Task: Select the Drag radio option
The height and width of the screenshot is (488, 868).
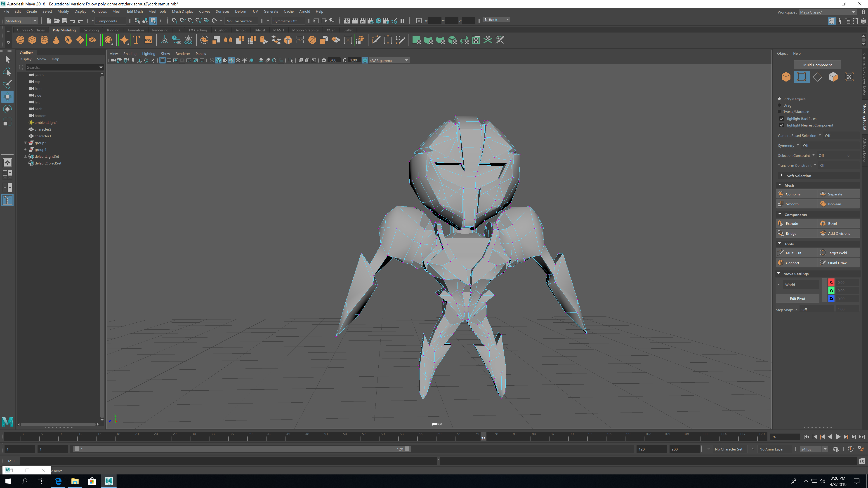Action: 779,106
